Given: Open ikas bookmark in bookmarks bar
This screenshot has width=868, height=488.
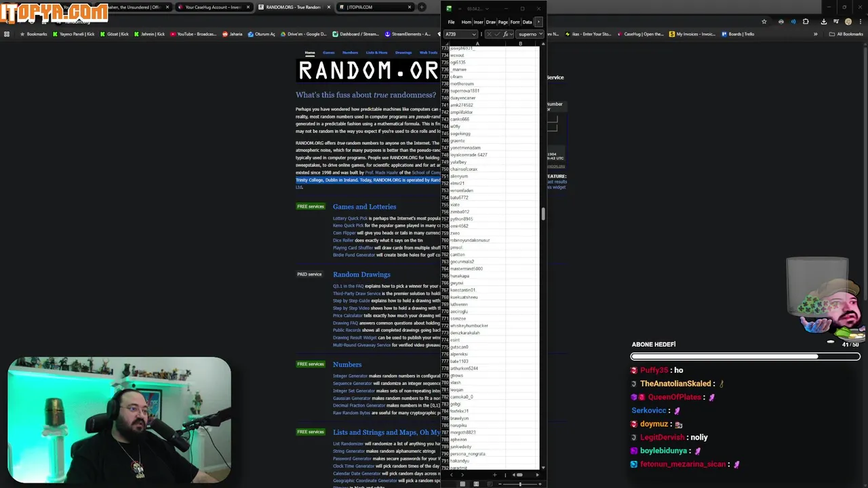Looking at the screenshot, I should pyautogui.click(x=588, y=34).
